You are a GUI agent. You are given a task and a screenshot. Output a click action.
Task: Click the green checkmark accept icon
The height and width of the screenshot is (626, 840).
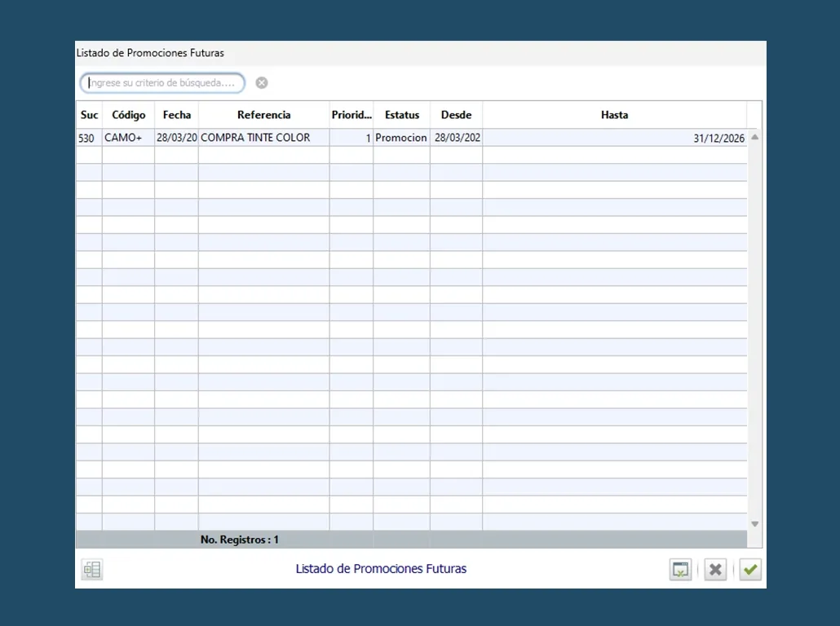click(750, 570)
